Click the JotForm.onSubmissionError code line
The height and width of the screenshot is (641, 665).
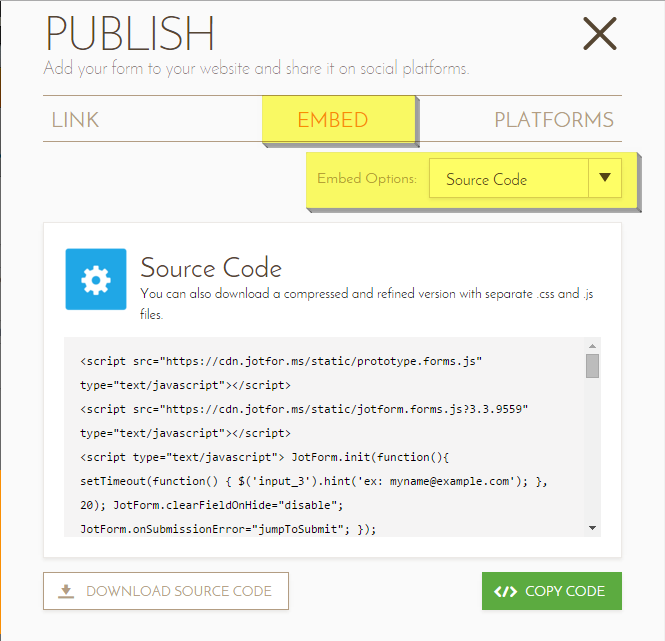click(x=228, y=527)
